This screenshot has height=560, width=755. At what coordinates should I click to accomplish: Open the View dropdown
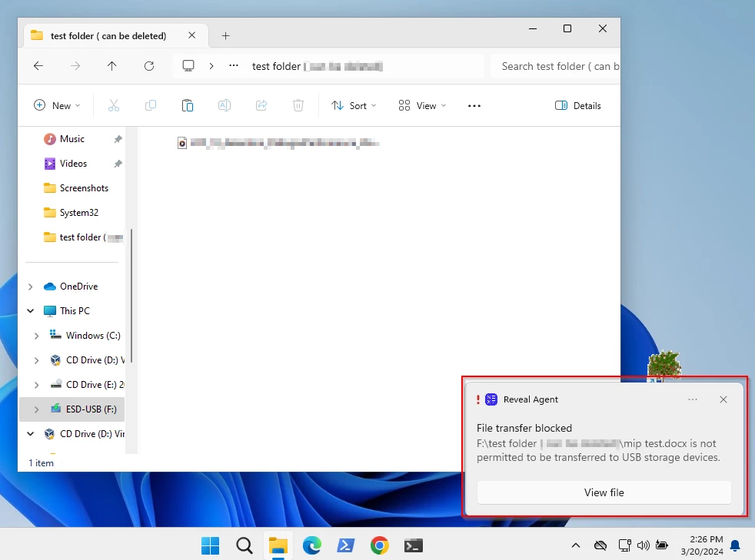point(422,105)
